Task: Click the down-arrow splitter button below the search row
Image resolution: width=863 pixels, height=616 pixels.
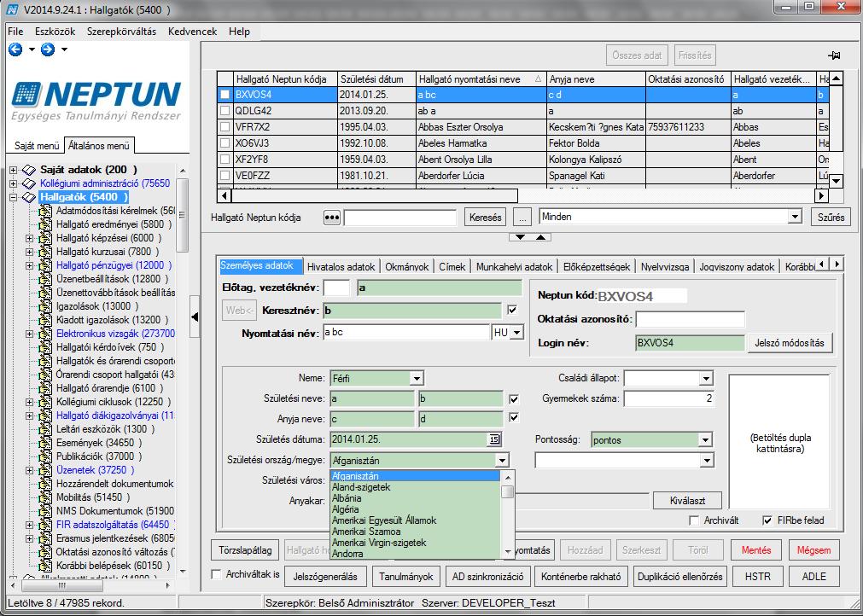Action: [x=520, y=237]
